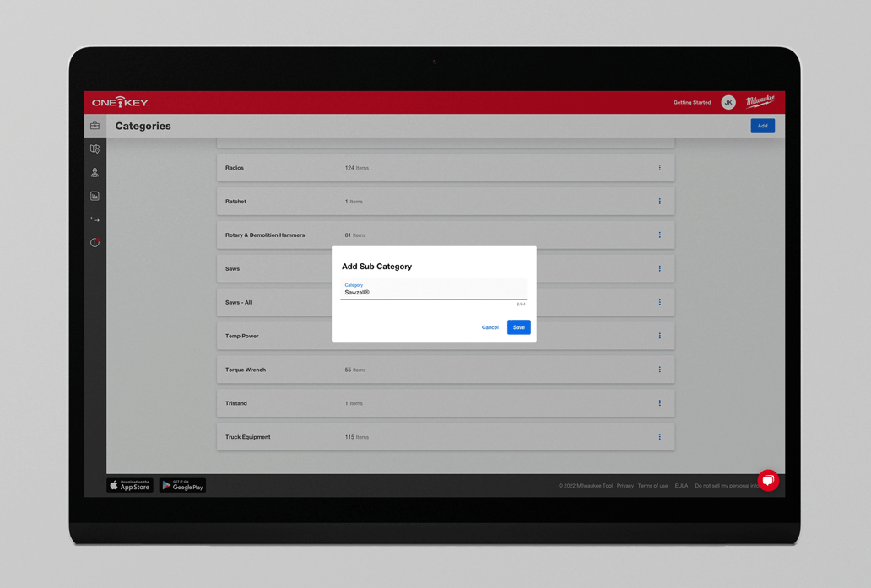Open the Inventory toolbox icon in sidebar
Image resolution: width=871 pixels, height=588 pixels.
95,125
